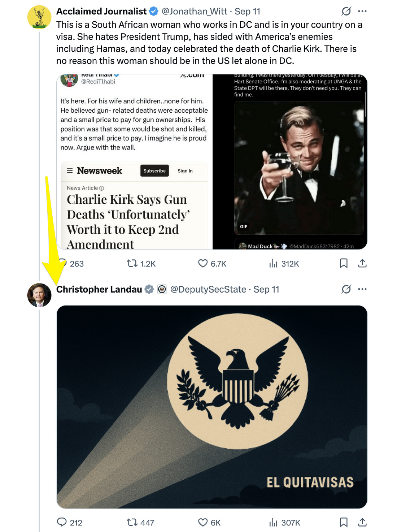397x532 pixels.
Task: Repost Christopher Landau's tweet with 447 reposts
Action: pyautogui.click(x=132, y=522)
